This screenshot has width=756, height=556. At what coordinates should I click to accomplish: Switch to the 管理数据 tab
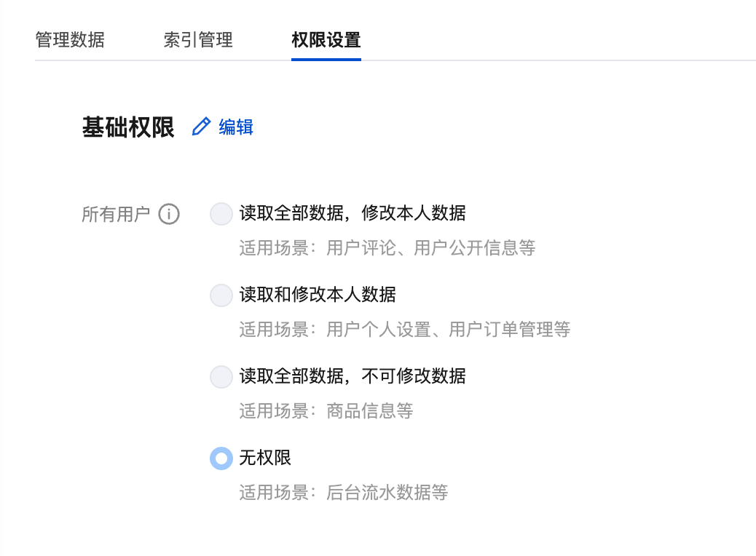pyautogui.click(x=70, y=39)
